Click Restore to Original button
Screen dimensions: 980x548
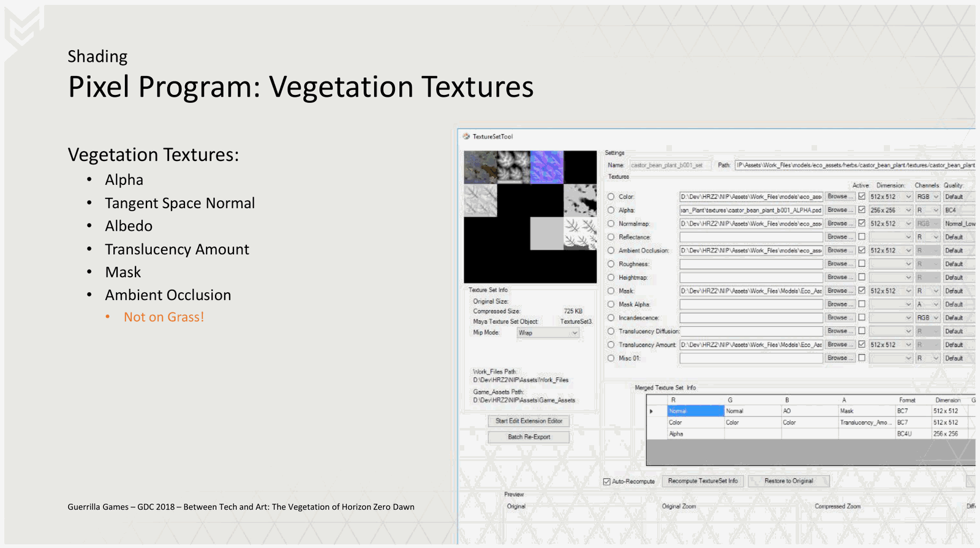[789, 481]
